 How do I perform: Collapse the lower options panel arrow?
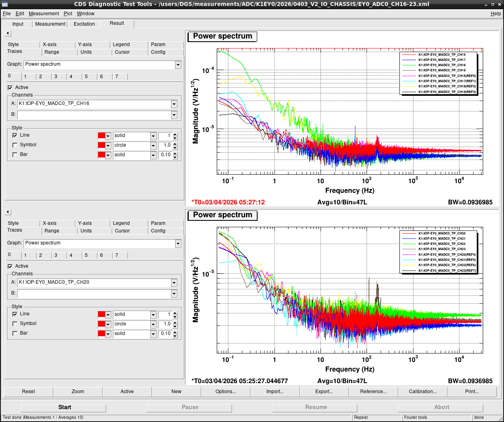pos(8,212)
